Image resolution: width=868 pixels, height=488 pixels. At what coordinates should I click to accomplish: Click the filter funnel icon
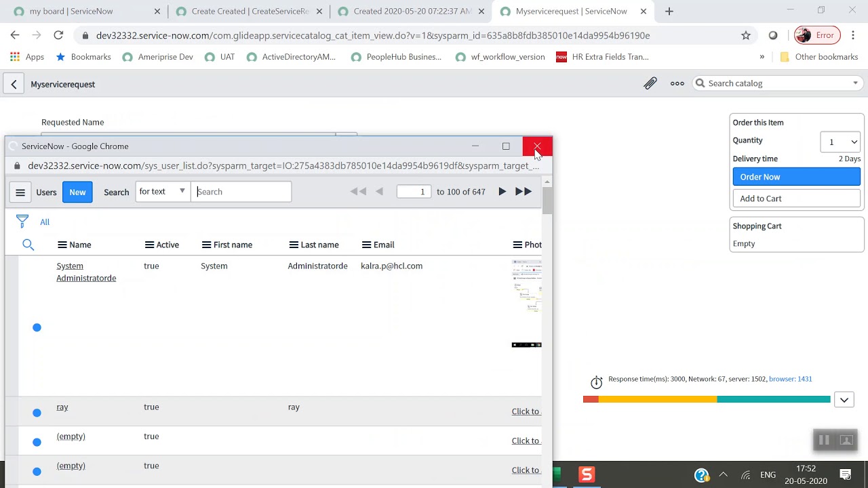point(22,222)
